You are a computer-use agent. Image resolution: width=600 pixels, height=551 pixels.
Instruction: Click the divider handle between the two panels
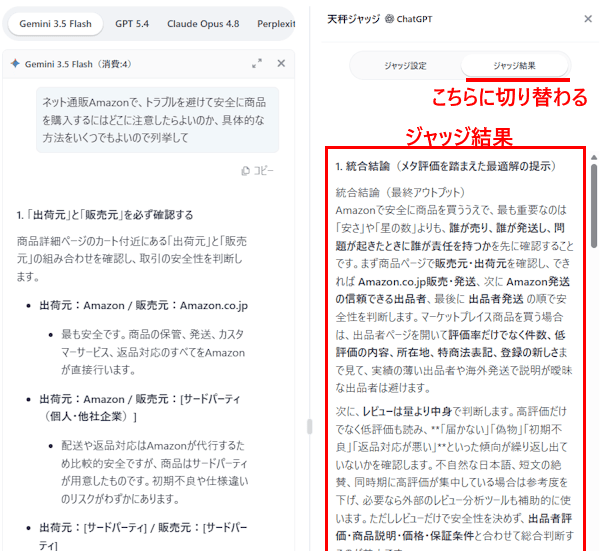click(310, 426)
